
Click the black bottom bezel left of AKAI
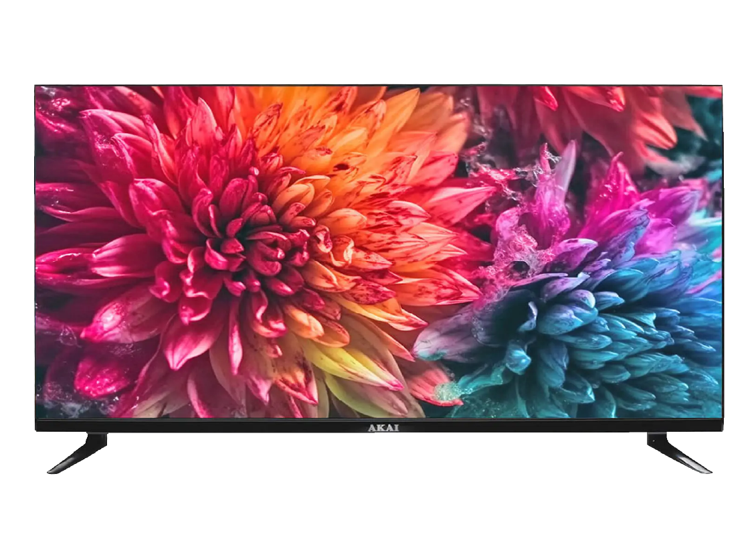[201, 426]
